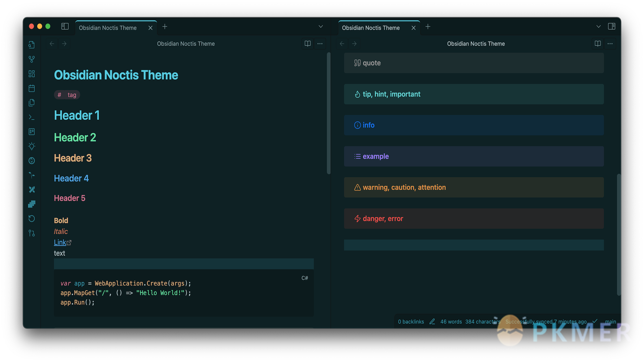
Task: Toggle the left sidebar panel icon
Action: click(x=65, y=26)
